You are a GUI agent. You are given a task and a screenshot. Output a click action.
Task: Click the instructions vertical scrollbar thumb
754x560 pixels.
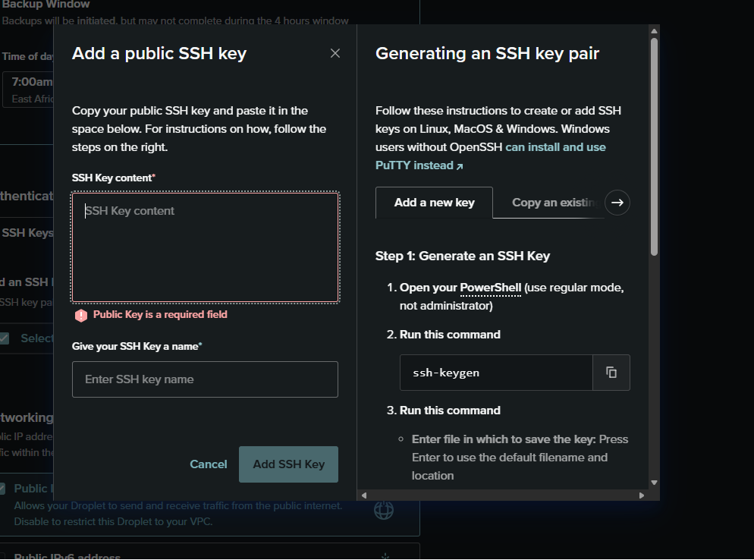654,146
